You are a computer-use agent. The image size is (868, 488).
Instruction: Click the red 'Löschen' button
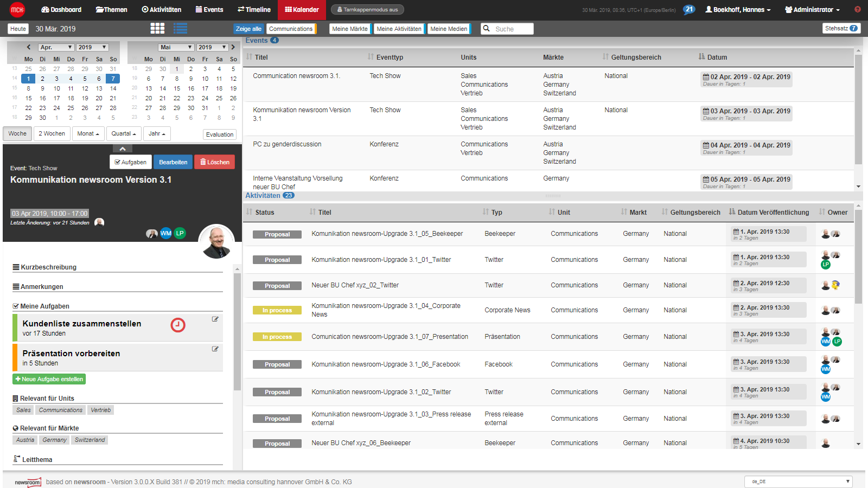pos(214,162)
